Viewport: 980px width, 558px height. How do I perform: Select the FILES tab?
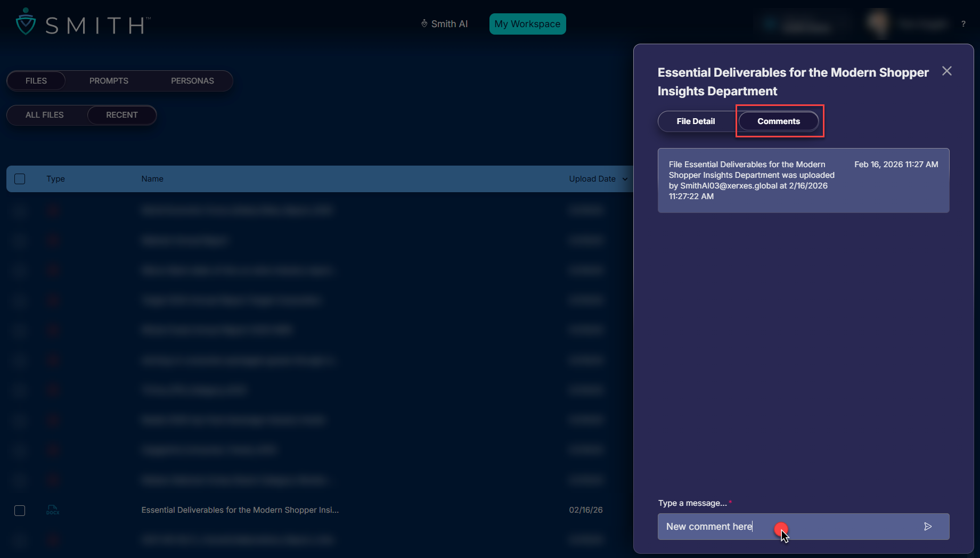tap(36, 81)
